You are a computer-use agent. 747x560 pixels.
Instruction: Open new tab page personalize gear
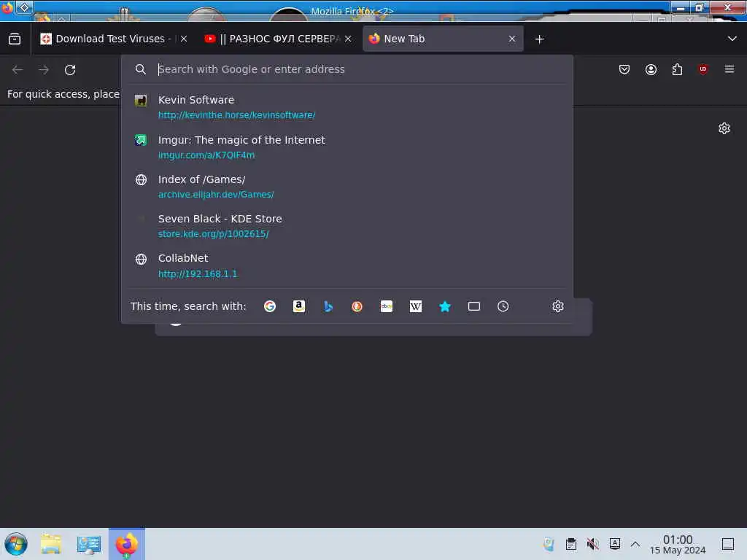coord(724,128)
